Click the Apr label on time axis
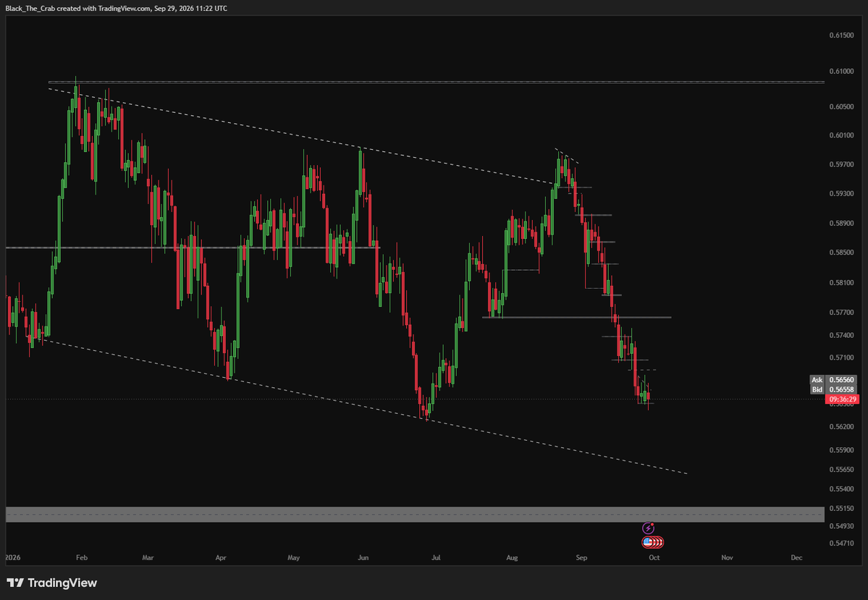The width and height of the screenshot is (868, 600). (221, 557)
